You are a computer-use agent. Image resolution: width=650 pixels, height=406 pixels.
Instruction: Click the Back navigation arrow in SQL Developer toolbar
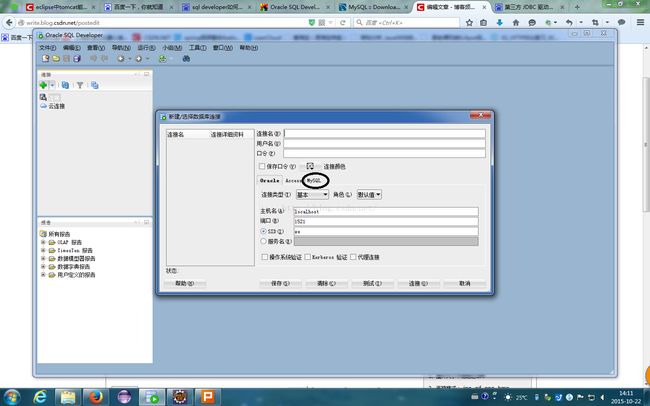click(x=121, y=59)
